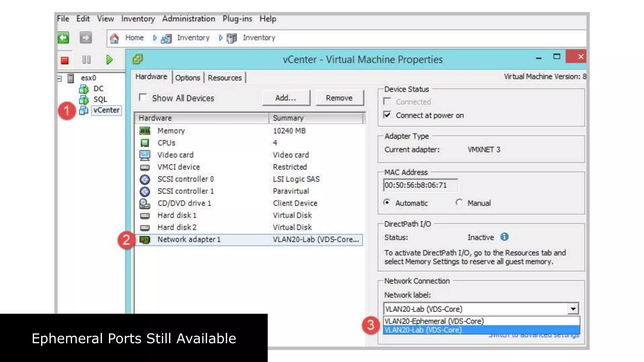Open the Network label dropdown arrow
This screenshot has width=644, height=362.
pyautogui.click(x=573, y=309)
